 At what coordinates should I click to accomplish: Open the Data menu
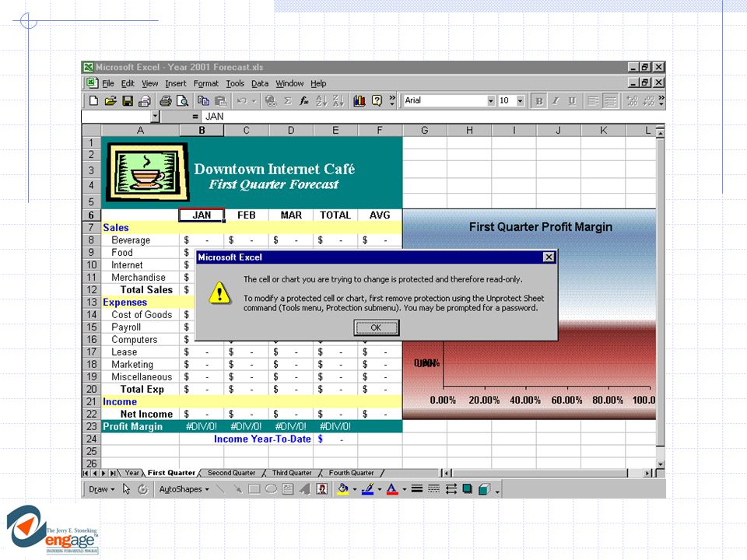260,83
